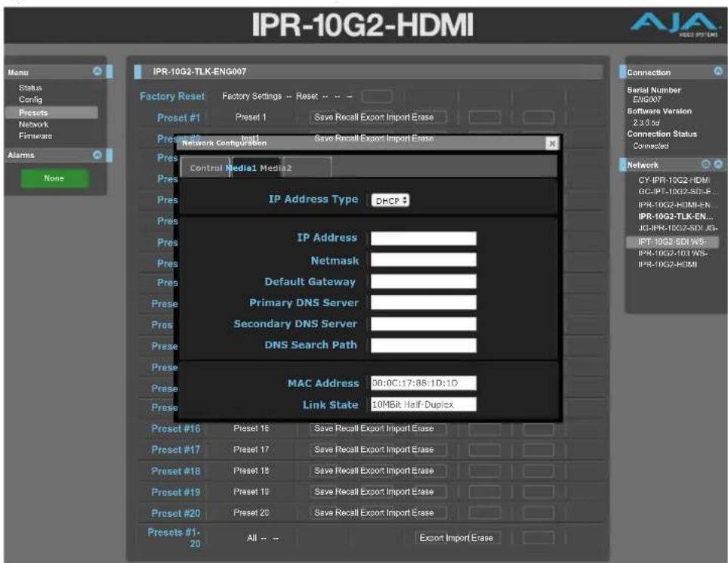Image resolution: width=728 pixels, height=563 pixels.
Task: Click the Presets #1-20 label
Action: click(x=174, y=538)
